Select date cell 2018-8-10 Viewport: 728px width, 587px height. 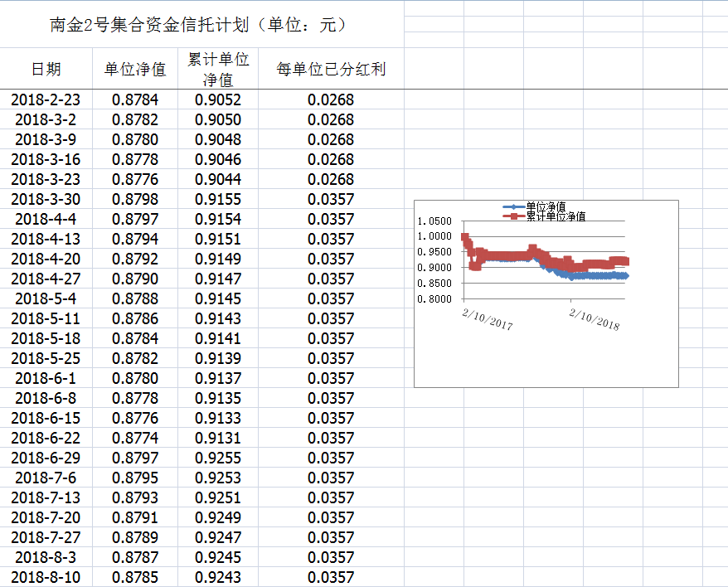pyautogui.click(x=46, y=577)
